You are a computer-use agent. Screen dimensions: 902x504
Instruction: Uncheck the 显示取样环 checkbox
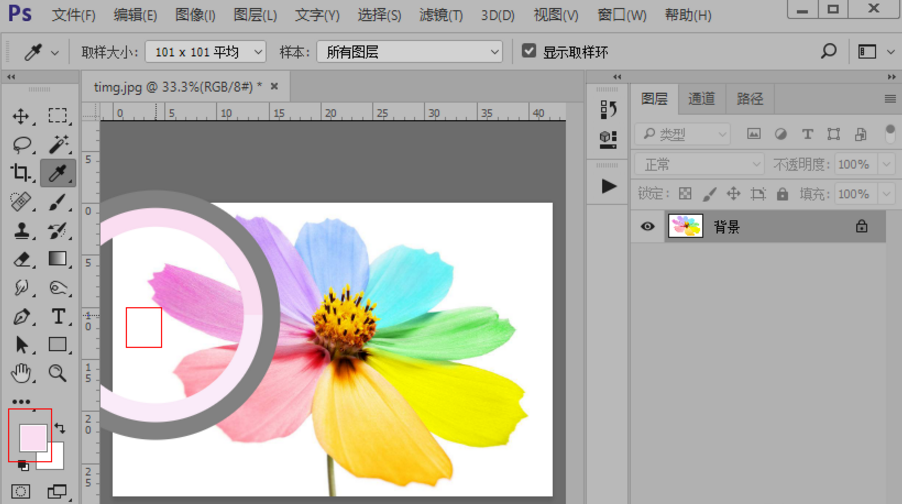click(x=528, y=51)
